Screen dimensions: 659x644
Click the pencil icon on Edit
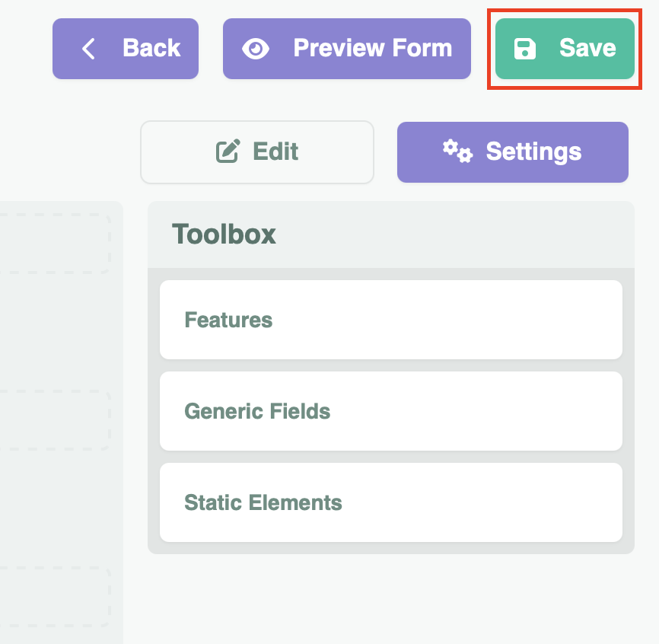coord(228,151)
